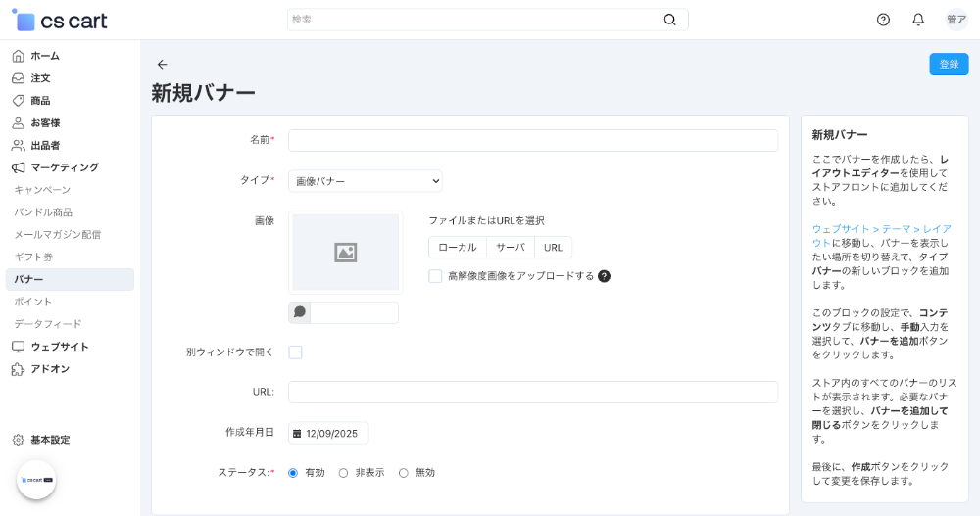Click the 基本設定 gear icon
The image size is (980, 516).
[x=18, y=440]
